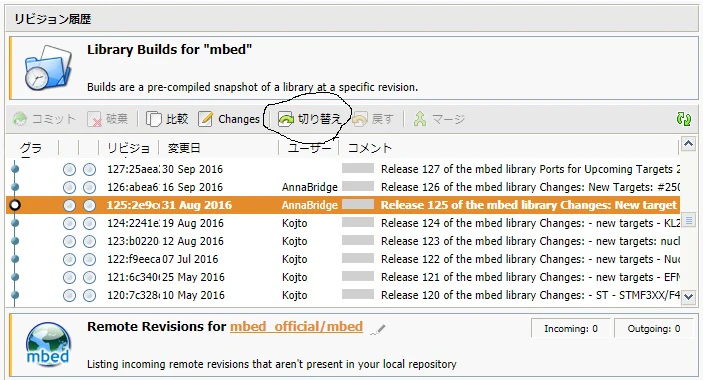Click graph node of revision 127 row
This screenshot has height=380, width=703.
click(15, 169)
